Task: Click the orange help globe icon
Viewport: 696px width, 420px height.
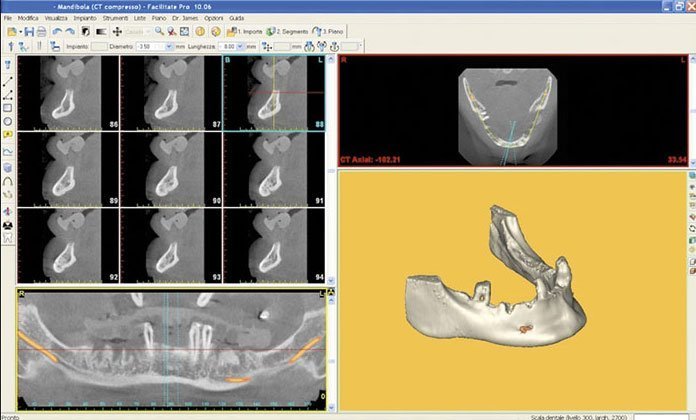Action: click(216, 32)
